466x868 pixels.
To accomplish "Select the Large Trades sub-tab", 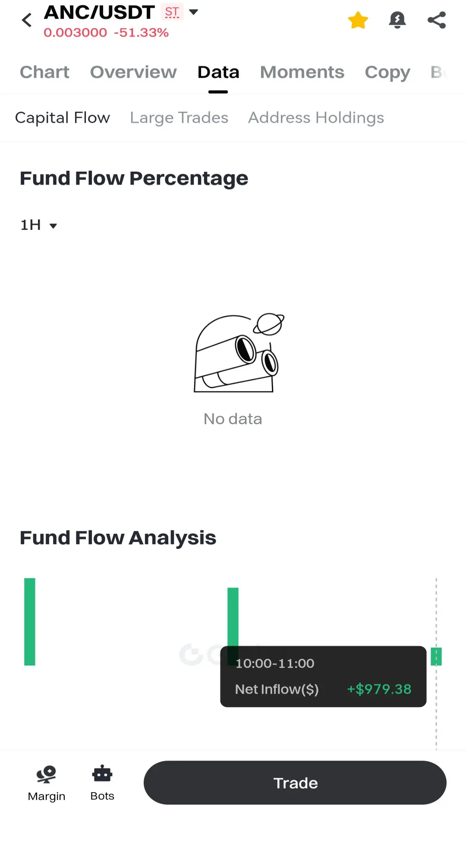I will [x=179, y=118].
